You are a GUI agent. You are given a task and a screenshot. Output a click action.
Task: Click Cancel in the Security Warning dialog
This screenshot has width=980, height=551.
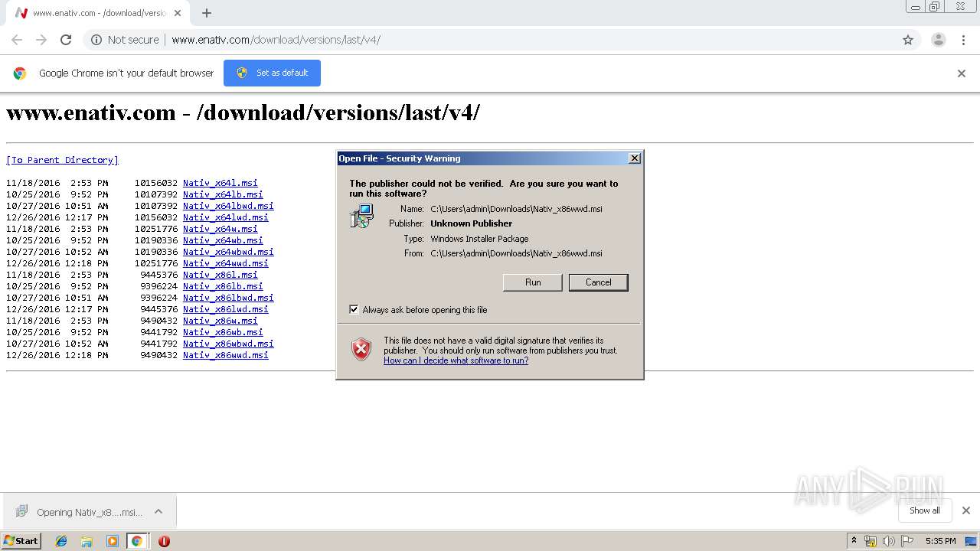pos(598,282)
